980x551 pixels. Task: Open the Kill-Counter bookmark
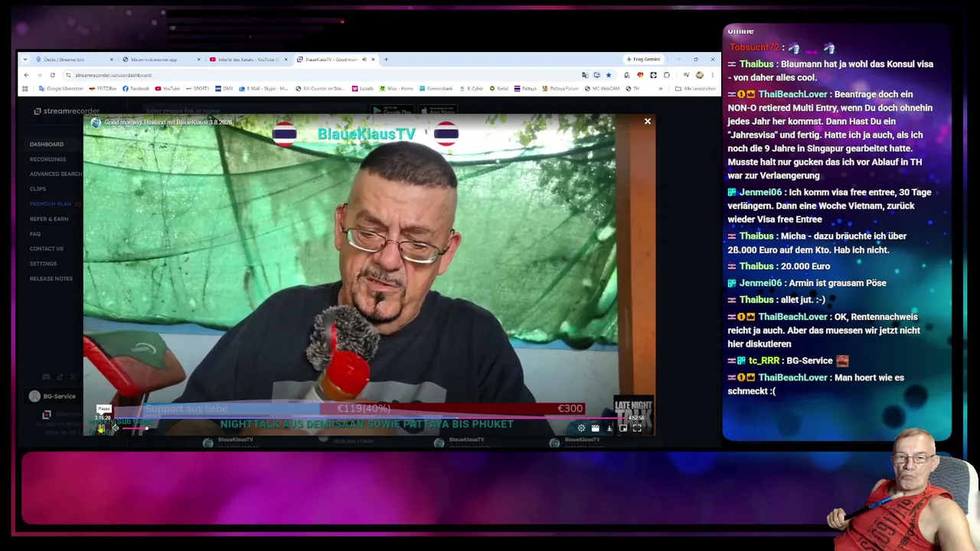pos(320,89)
